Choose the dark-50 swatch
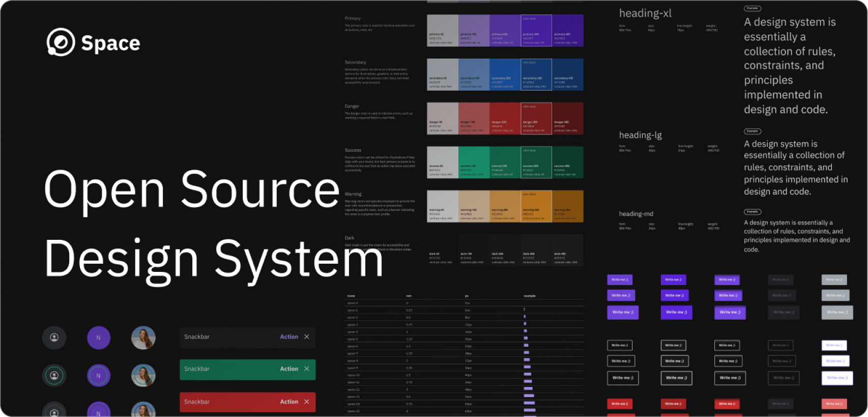The height and width of the screenshot is (417, 868). (443, 250)
